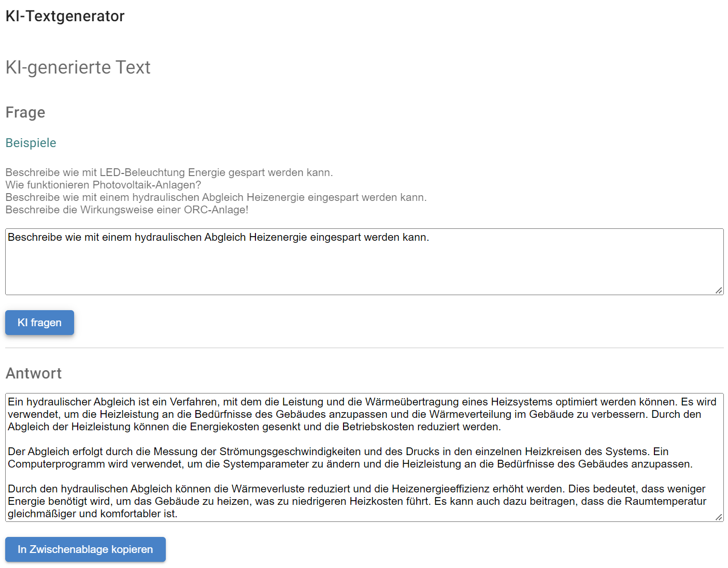Select the ORC-Anlage example question
The height and width of the screenshot is (568, 728).
127,210
